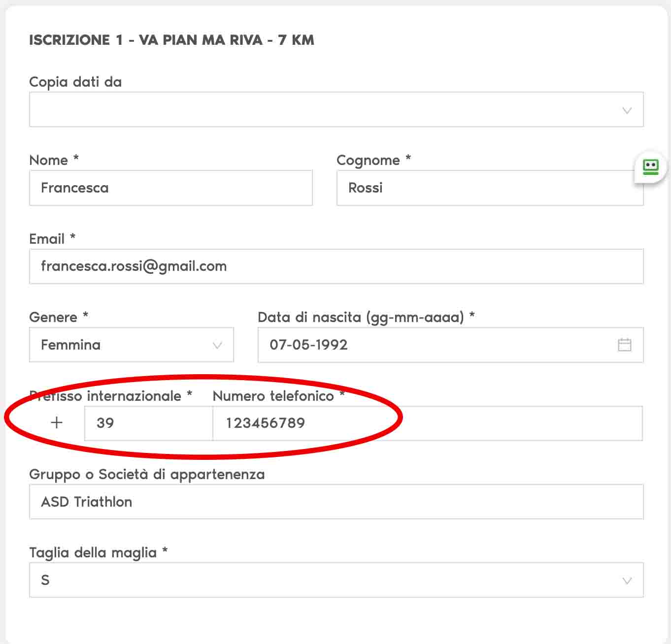Click the Email field label
Viewport: 671px width, 644px height.
pyautogui.click(x=47, y=239)
